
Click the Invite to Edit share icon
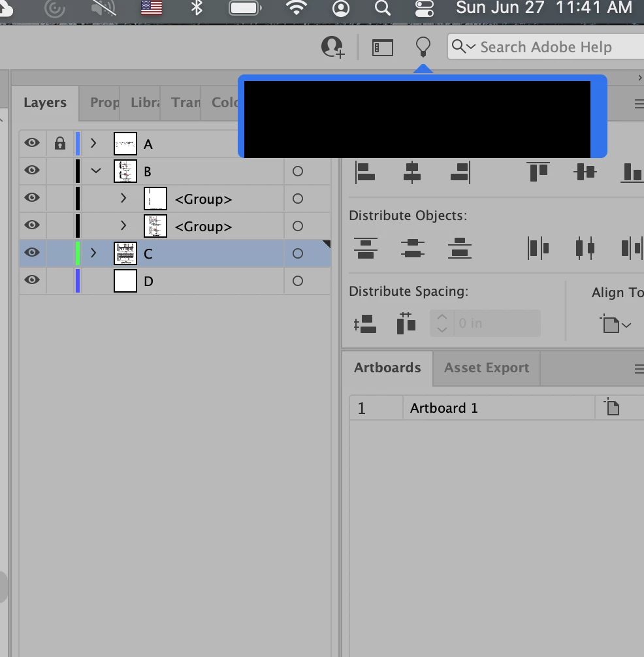point(332,47)
